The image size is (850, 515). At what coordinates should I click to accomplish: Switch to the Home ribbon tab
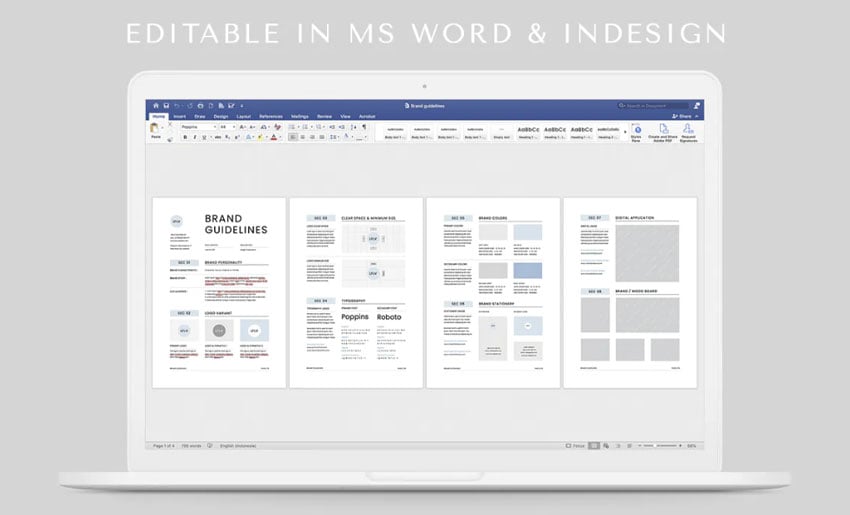pos(159,117)
